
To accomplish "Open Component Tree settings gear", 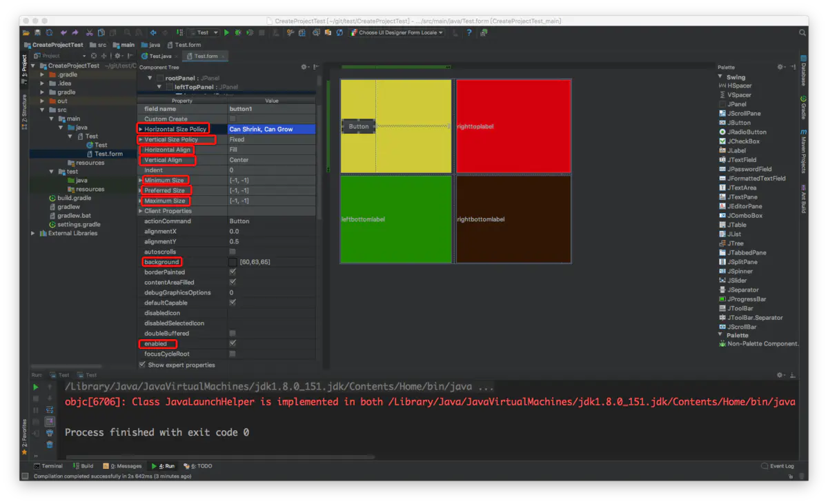I will click(305, 67).
